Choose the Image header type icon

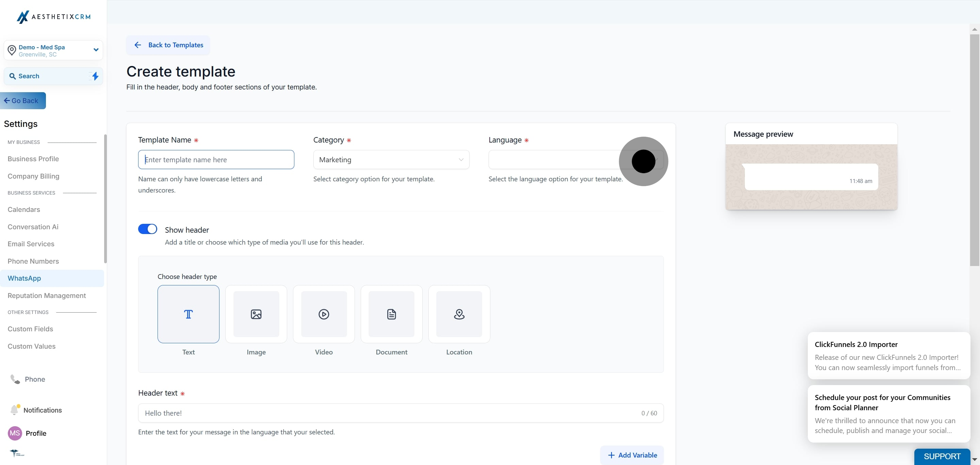tap(256, 314)
